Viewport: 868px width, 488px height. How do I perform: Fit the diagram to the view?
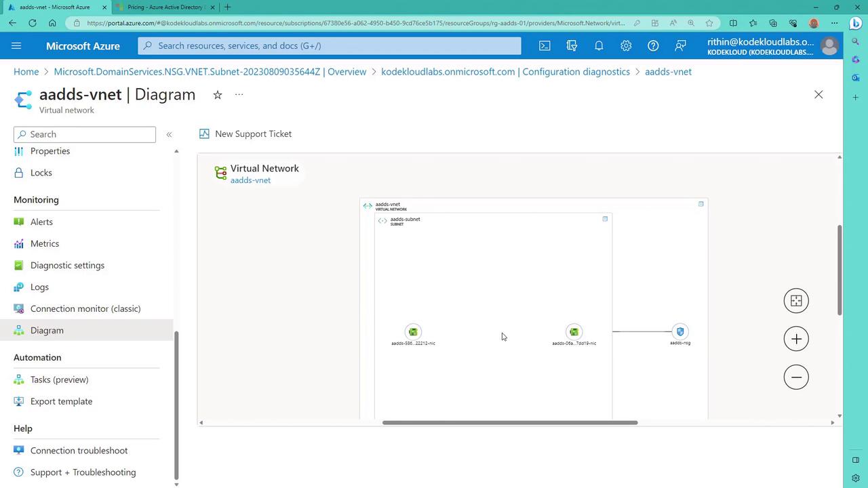796,301
